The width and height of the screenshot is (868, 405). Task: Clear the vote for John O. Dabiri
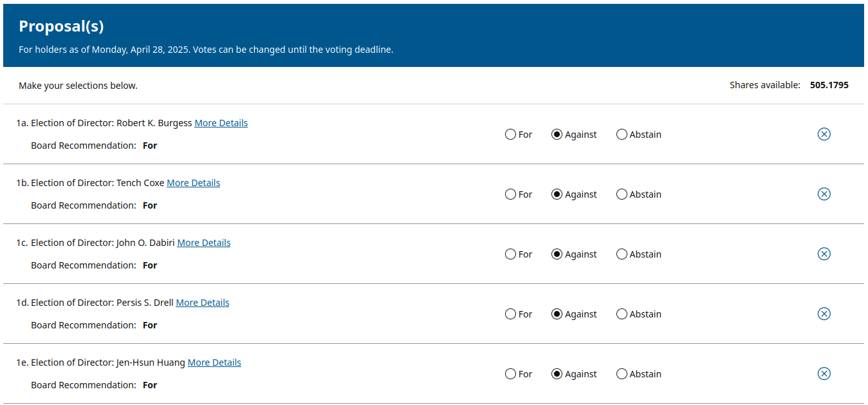[824, 254]
